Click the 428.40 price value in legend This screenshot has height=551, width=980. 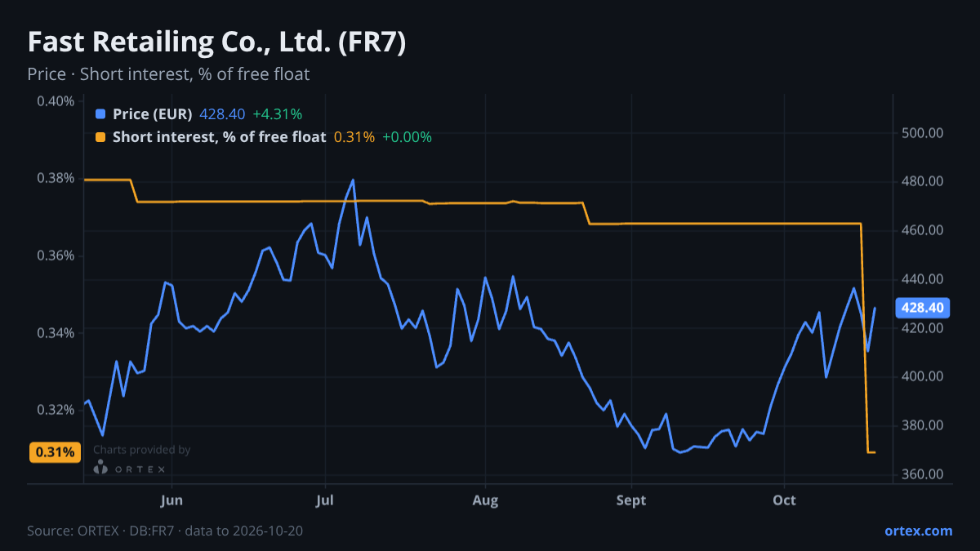click(223, 114)
